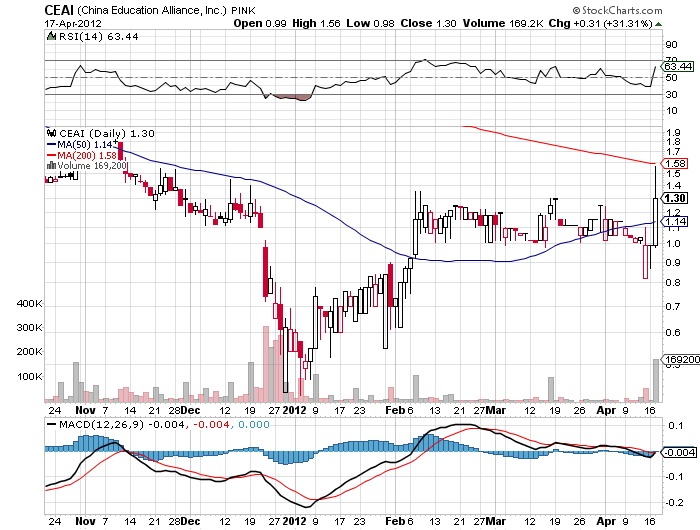Click the 169200 volume tag on right axis
This screenshot has height=530, width=700.
[x=681, y=359]
